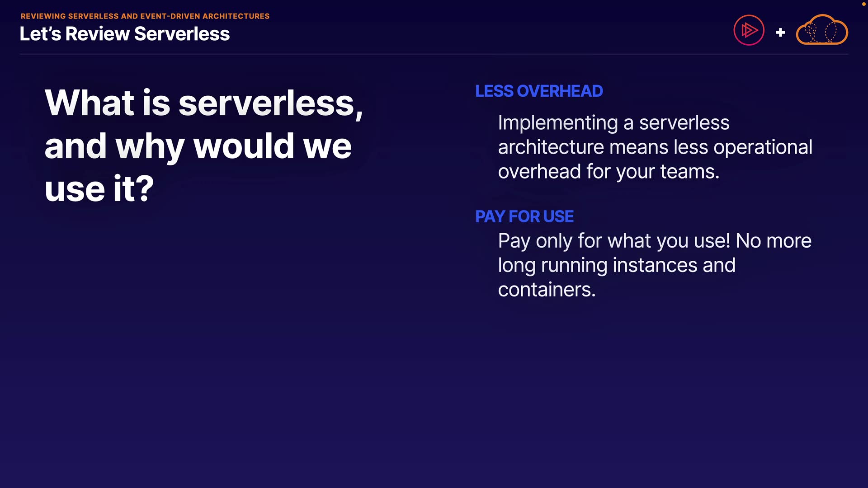
Task: Click 'overhead for your teams.' text
Action: point(609,172)
